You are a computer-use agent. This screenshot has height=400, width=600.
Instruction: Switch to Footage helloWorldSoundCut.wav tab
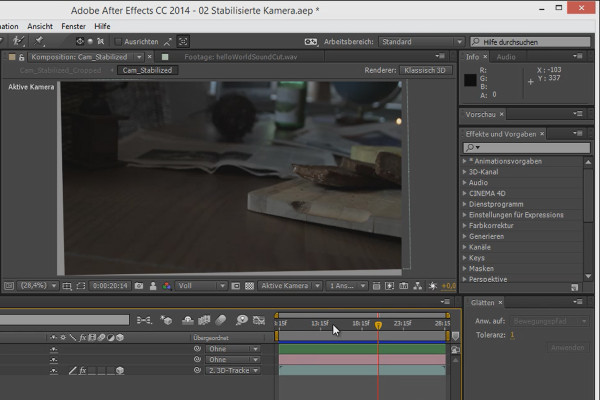240,57
